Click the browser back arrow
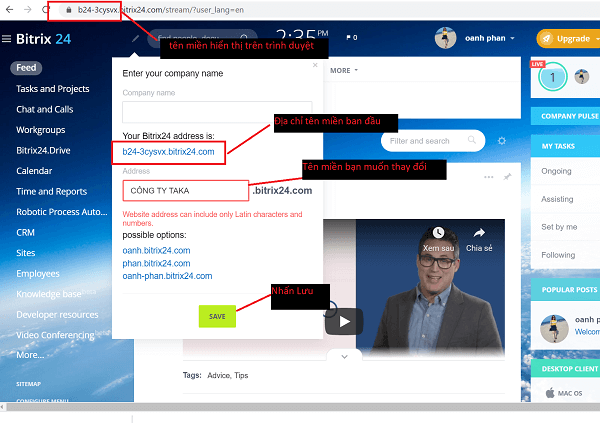The height and width of the screenshot is (423, 600). pyautogui.click(x=10, y=10)
